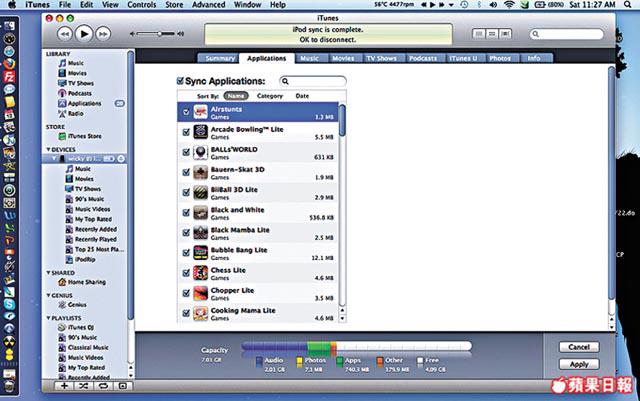Skip to the previous track
The width and height of the screenshot is (640, 401).
click(x=64, y=34)
